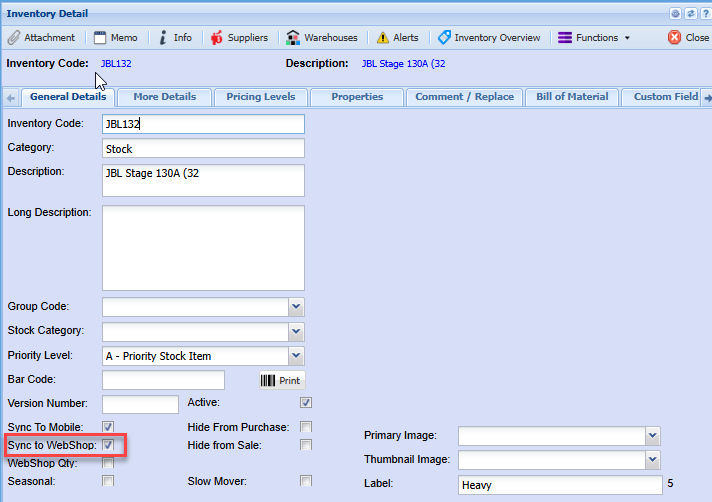Expand the Functions menu
The height and width of the screenshot is (502, 712).
pyautogui.click(x=593, y=38)
